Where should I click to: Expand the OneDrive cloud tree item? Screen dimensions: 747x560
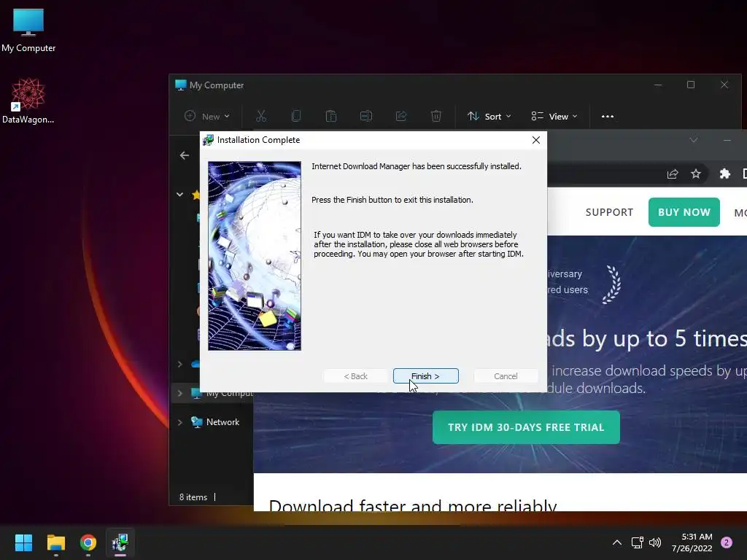tap(179, 364)
